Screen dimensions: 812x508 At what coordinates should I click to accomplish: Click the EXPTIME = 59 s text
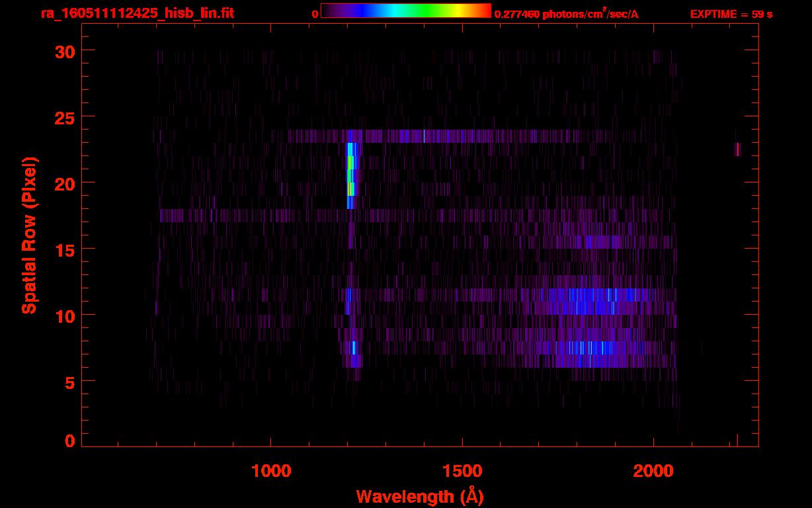(731, 14)
